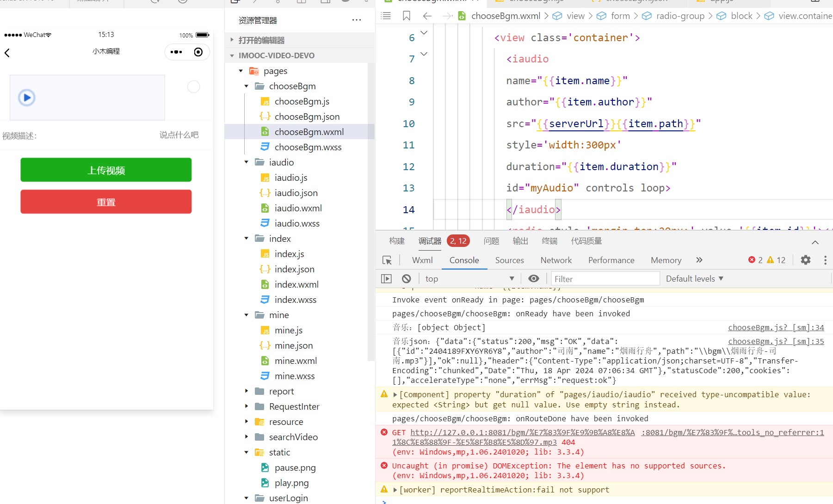Activate the element inspector pointer icon
The width and height of the screenshot is (833, 504).
pyautogui.click(x=387, y=260)
